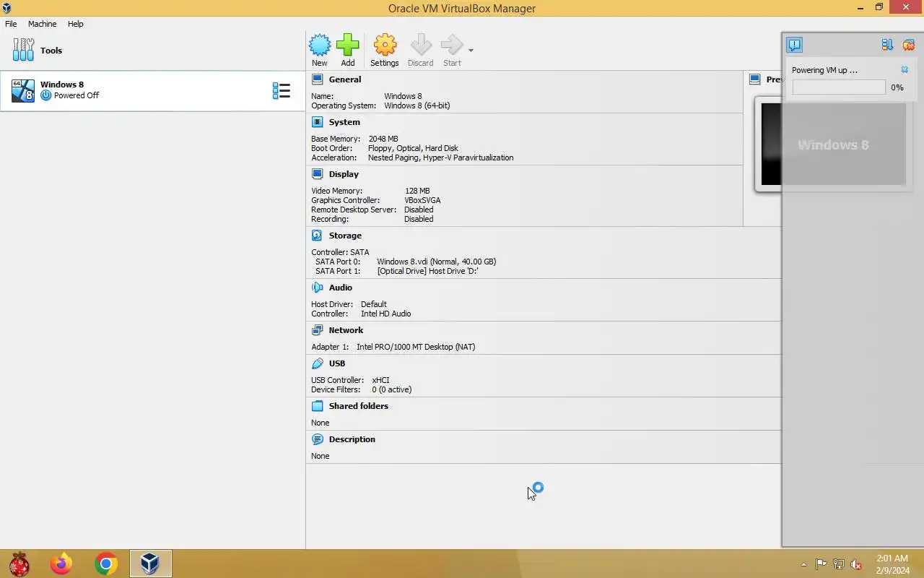Click the System section header link
The width and height of the screenshot is (924, 578).
(x=344, y=122)
